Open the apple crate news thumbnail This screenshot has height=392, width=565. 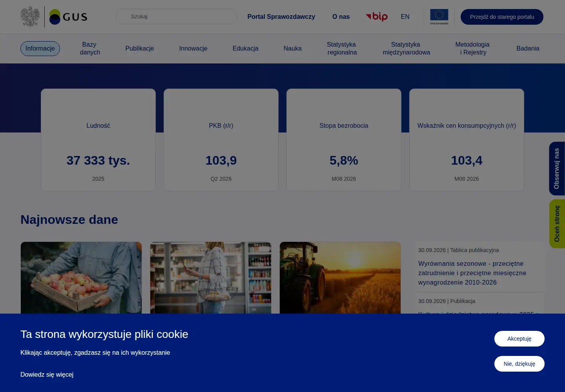coord(81,278)
